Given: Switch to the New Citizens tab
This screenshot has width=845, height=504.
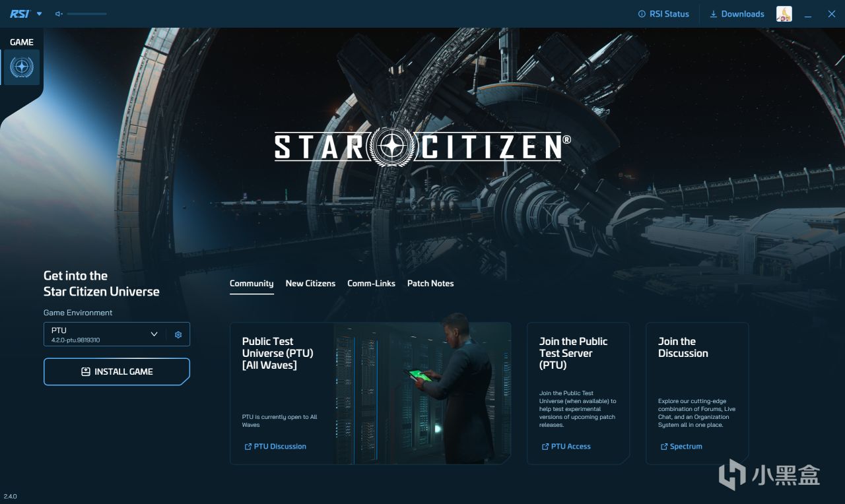Looking at the screenshot, I should pyautogui.click(x=310, y=284).
